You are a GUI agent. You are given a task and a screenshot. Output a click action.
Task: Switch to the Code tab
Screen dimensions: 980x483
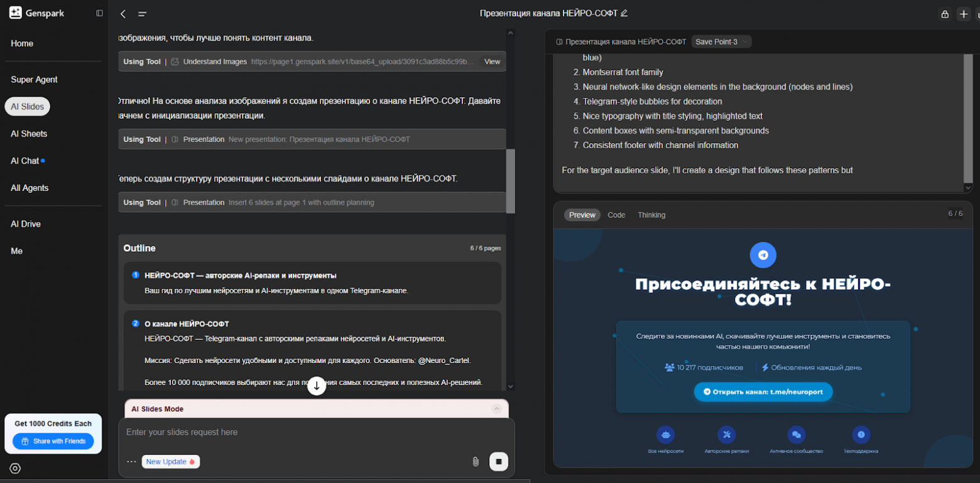tap(616, 215)
